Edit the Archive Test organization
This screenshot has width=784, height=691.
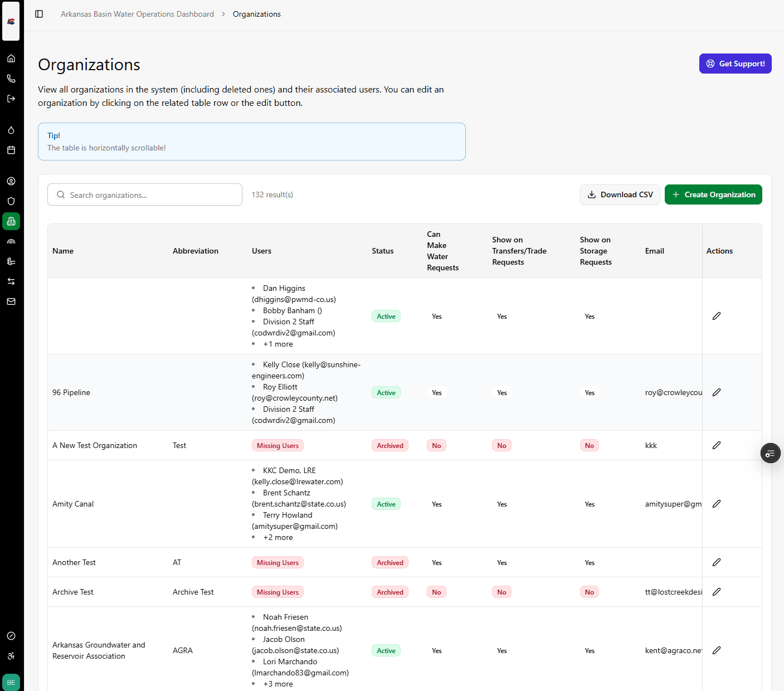tap(717, 592)
